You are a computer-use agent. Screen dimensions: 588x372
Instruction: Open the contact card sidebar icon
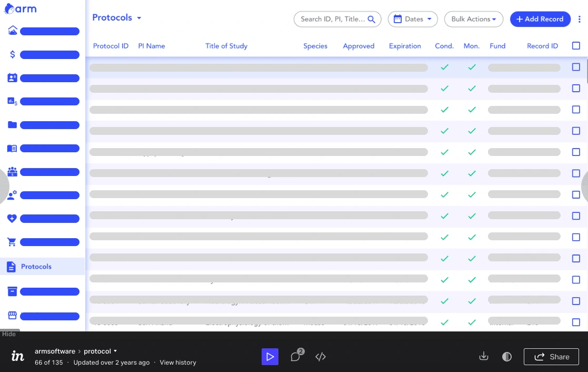(x=13, y=77)
